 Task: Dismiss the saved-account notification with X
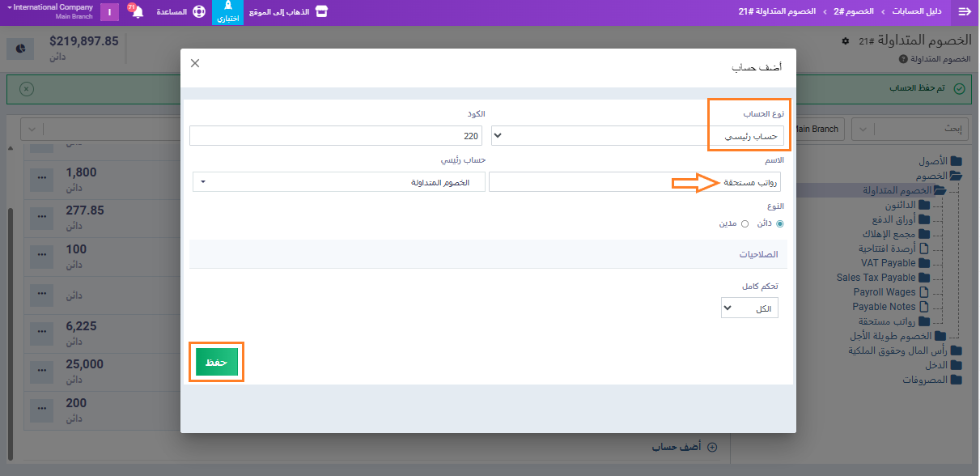point(27,88)
